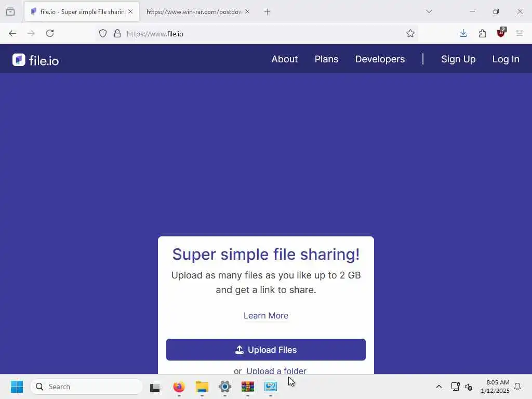Screen dimensions: 532x399
Task: Go back to the previous page
Action: click(12, 33)
